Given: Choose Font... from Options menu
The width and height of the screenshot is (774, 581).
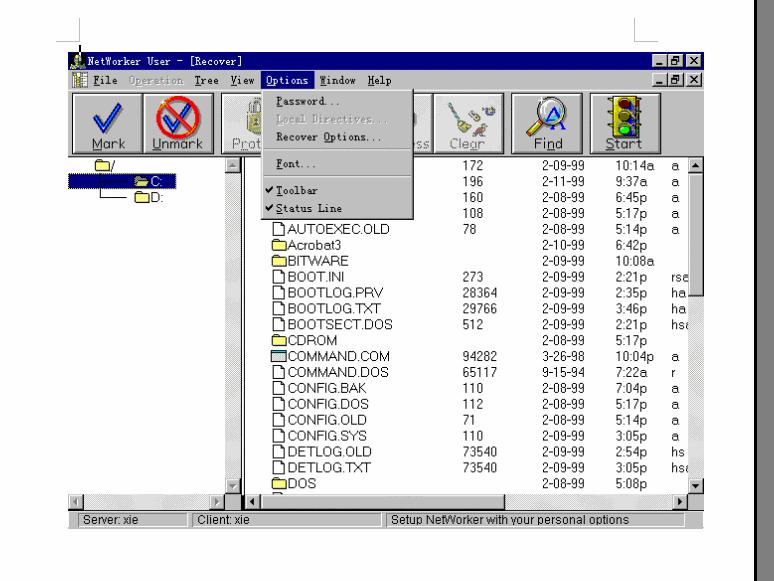Looking at the screenshot, I should (x=295, y=164).
